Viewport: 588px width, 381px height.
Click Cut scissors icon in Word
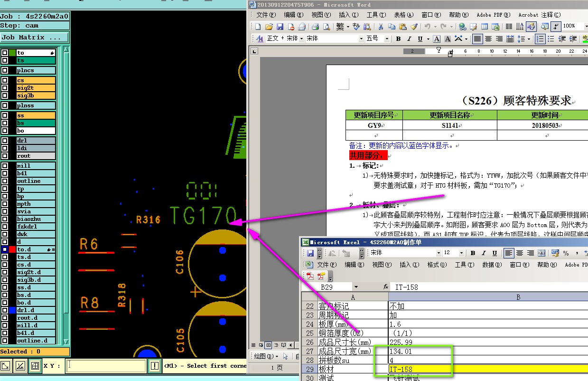coord(380,27)
